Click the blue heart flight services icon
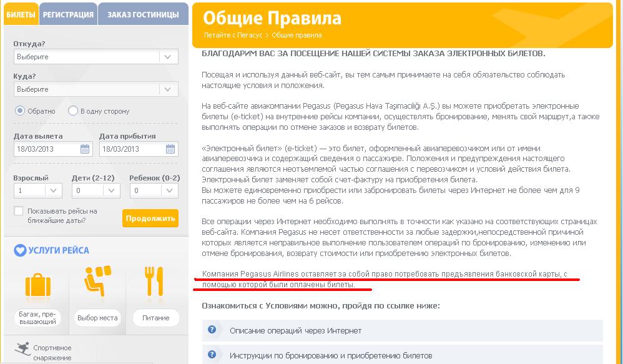Viewport: 623px width, 364px height. [20, 250]
